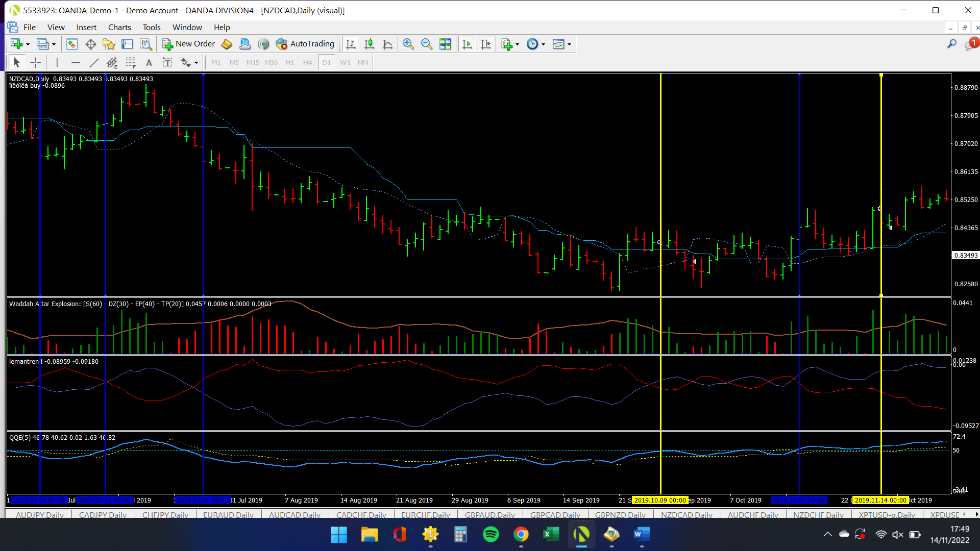The image size is (980, 551).
Task: Switch chart to Candlestick view
Action: pyautogui.click(x=370, y=44)
